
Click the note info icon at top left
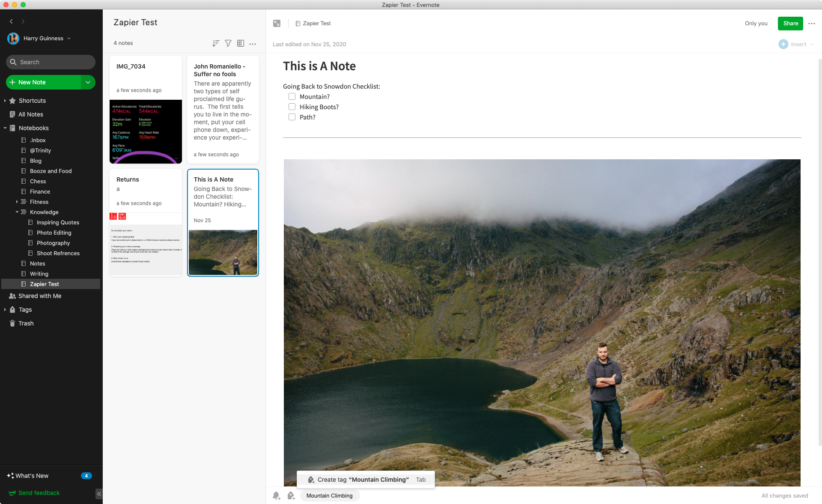pyautogui.click(x=277, y=23)
